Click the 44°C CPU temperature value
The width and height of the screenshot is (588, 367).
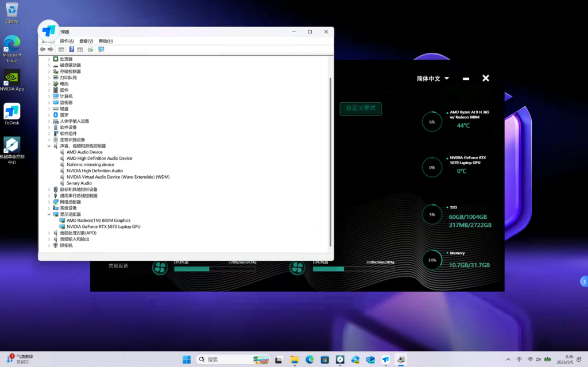[x=463, y=126]
